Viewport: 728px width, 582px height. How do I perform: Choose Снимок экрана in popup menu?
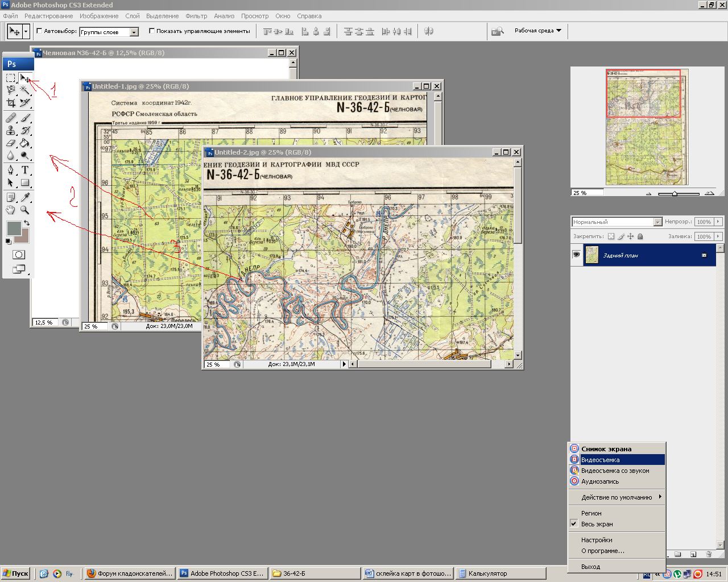tap(617, 449)
